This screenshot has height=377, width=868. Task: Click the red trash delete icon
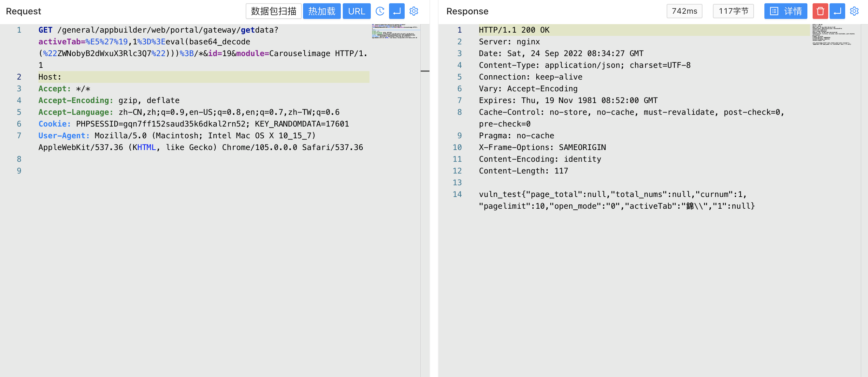coord(820,11)
